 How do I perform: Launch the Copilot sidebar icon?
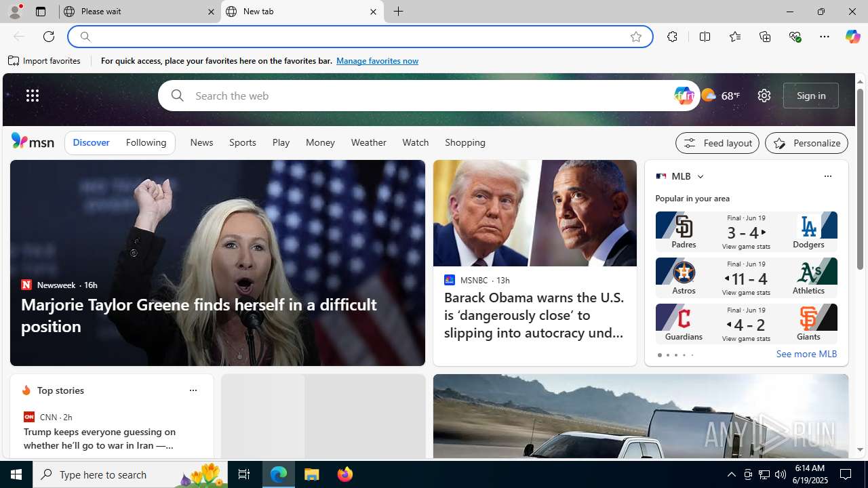pyautogui.click(x=852, y=37)
